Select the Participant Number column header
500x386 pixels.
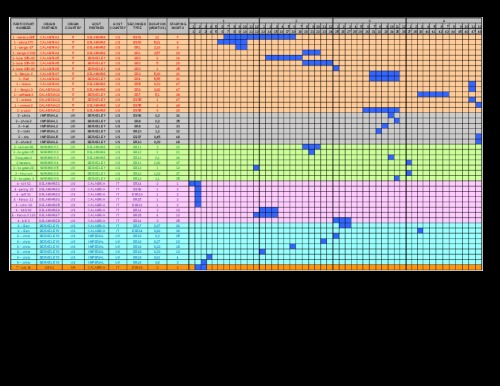23,26
